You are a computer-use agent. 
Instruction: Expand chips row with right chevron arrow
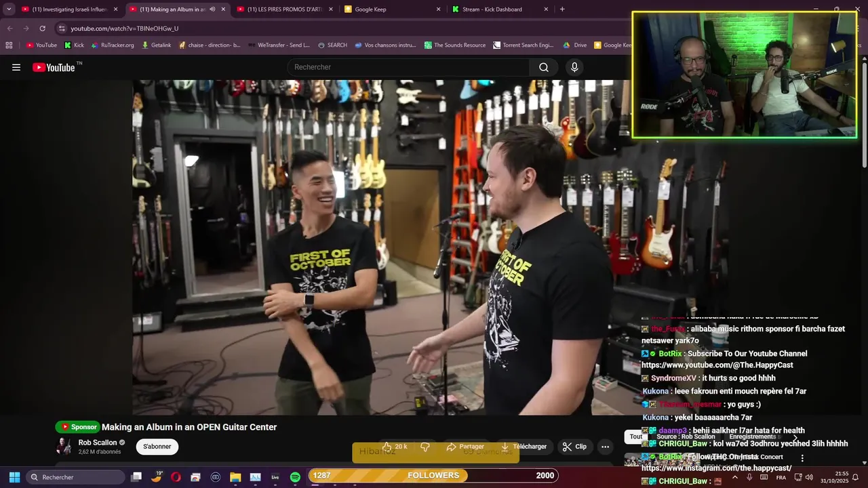coord(795,437)
